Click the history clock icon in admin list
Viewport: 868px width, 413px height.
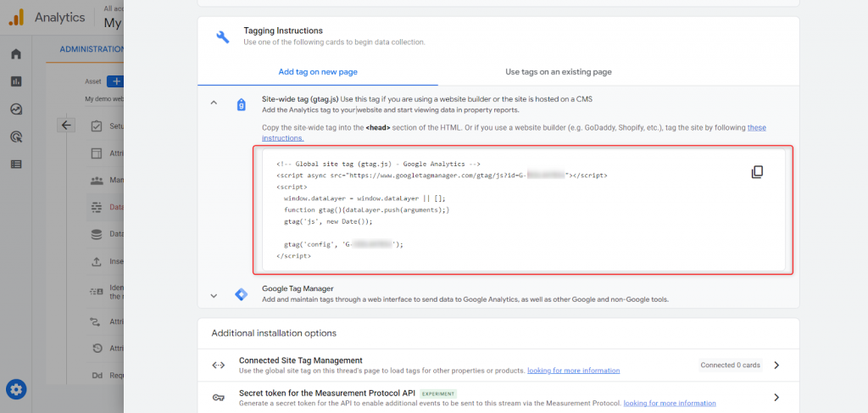click(x=97, y=349)
